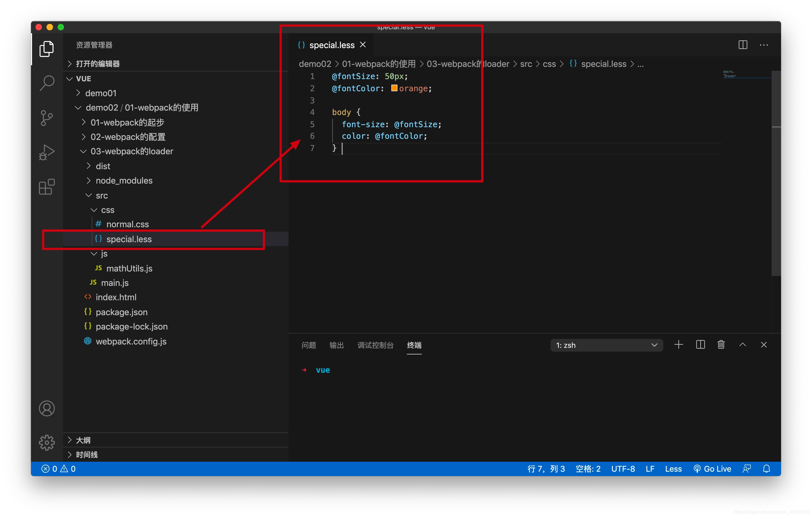Click the demo02 breadcrumb segment

pos(315,64)
